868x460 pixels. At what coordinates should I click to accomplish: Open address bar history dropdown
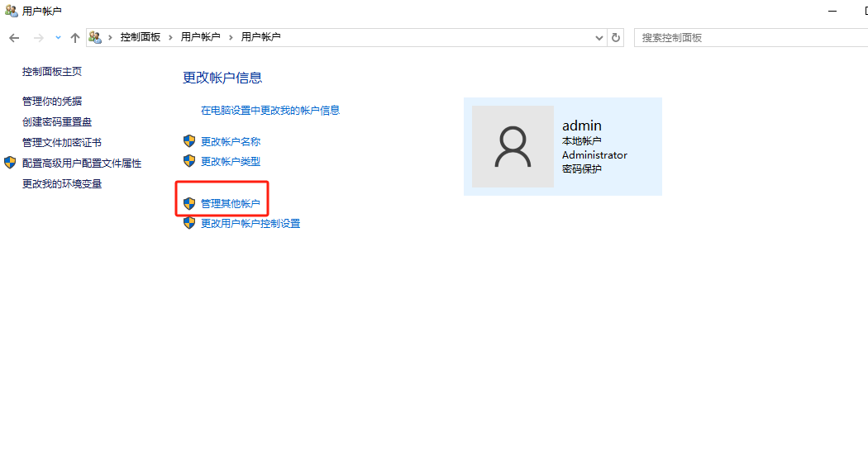pyautogui.click(x=599, y=38)
